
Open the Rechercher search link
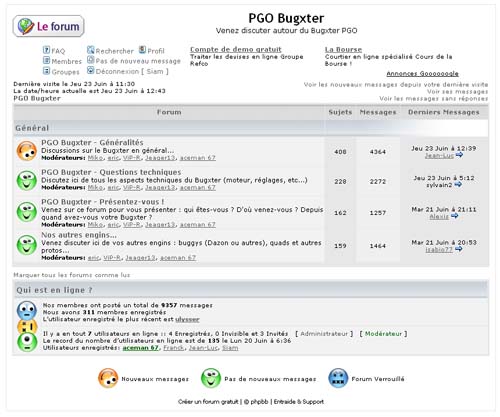point(115,51)
